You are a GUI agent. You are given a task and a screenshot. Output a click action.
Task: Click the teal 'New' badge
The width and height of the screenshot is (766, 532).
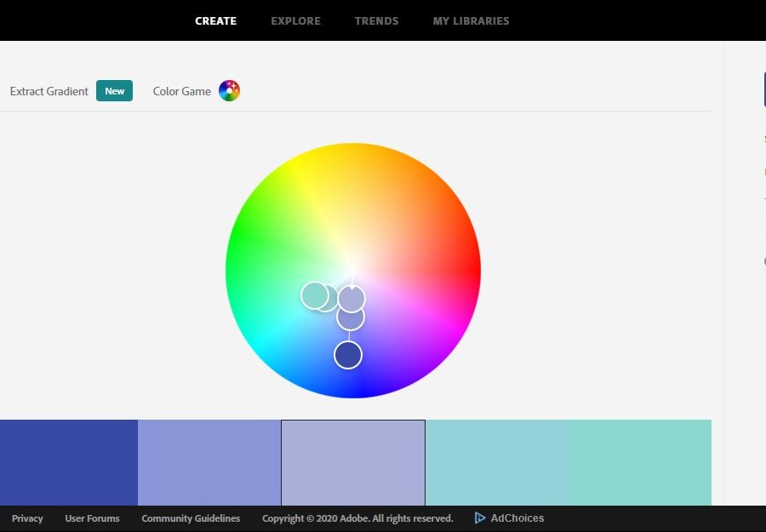[114, 91]
